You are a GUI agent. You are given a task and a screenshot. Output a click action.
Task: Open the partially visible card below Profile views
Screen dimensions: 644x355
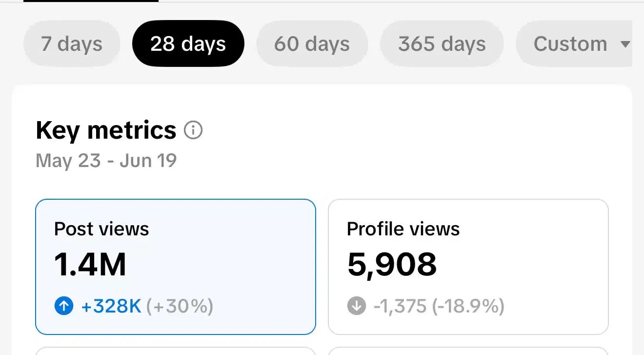468,351
